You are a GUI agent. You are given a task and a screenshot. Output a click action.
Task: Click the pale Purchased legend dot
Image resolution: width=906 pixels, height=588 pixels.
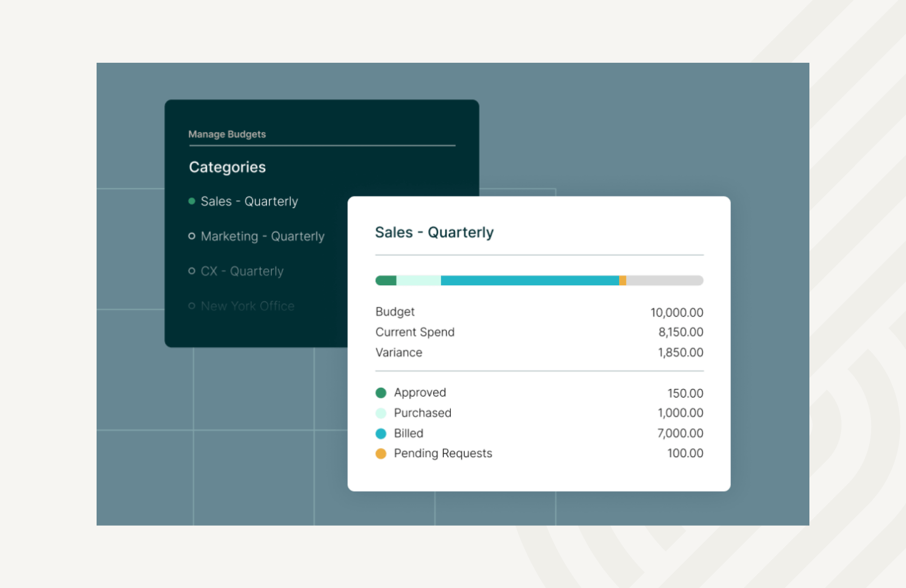381,413
